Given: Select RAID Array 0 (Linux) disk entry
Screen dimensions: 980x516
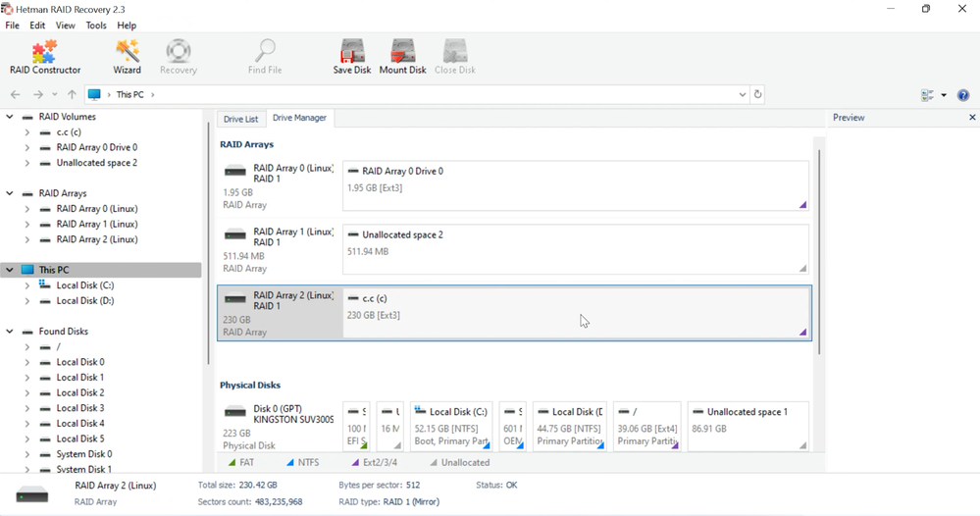Looking at the screenshot, I should tap(279, 185).
